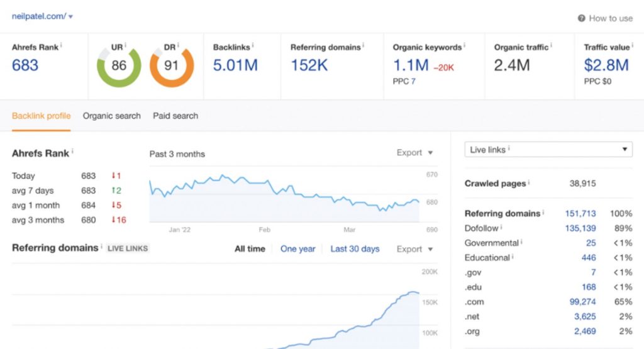644x349 pixels.
Task: Select the All time range
Action: [250, 249]
